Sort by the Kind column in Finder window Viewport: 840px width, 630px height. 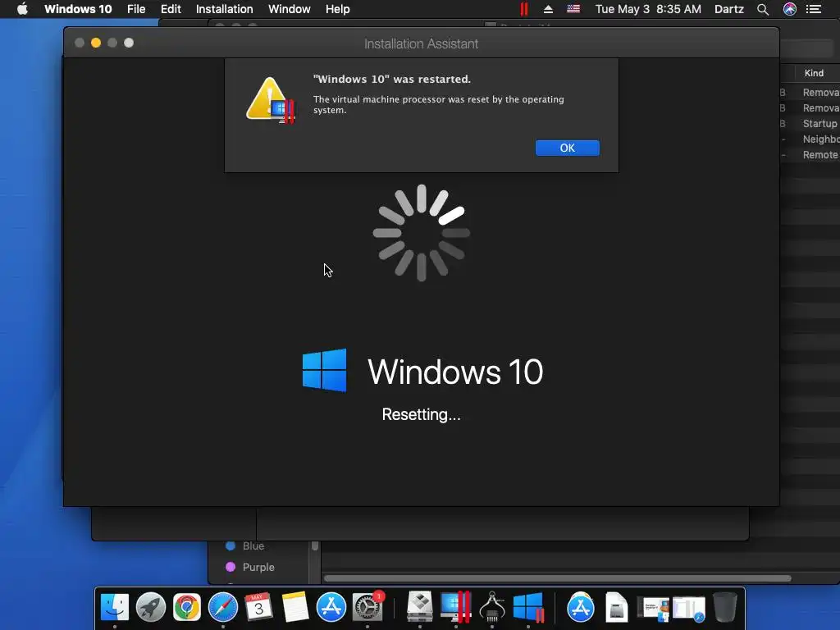[814, 73]
